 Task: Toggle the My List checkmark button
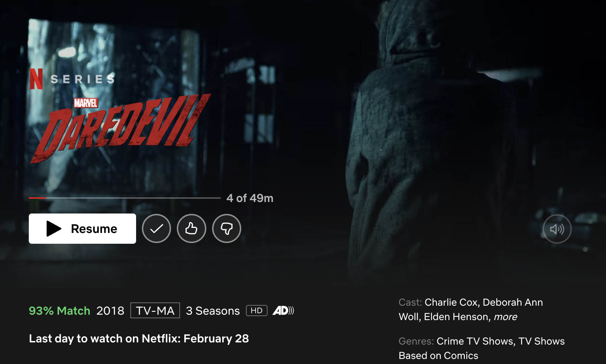click(156, 229)
